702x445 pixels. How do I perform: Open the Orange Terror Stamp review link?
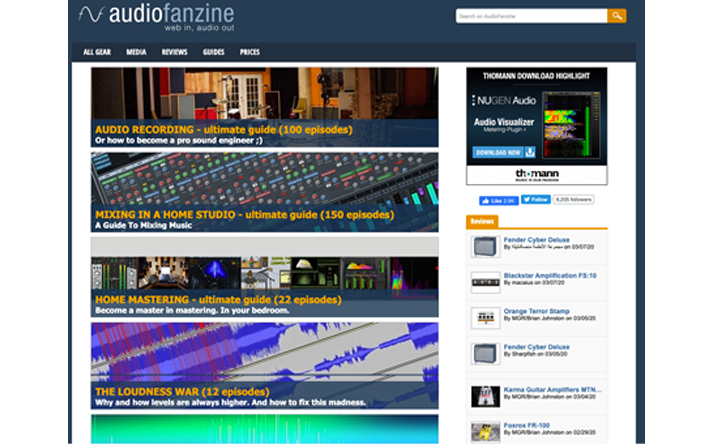click(x=536, y=311)
